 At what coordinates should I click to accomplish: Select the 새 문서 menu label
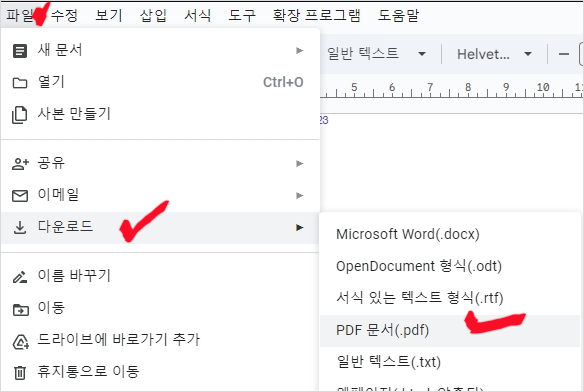pyautogui.click(x=60, y=50)
